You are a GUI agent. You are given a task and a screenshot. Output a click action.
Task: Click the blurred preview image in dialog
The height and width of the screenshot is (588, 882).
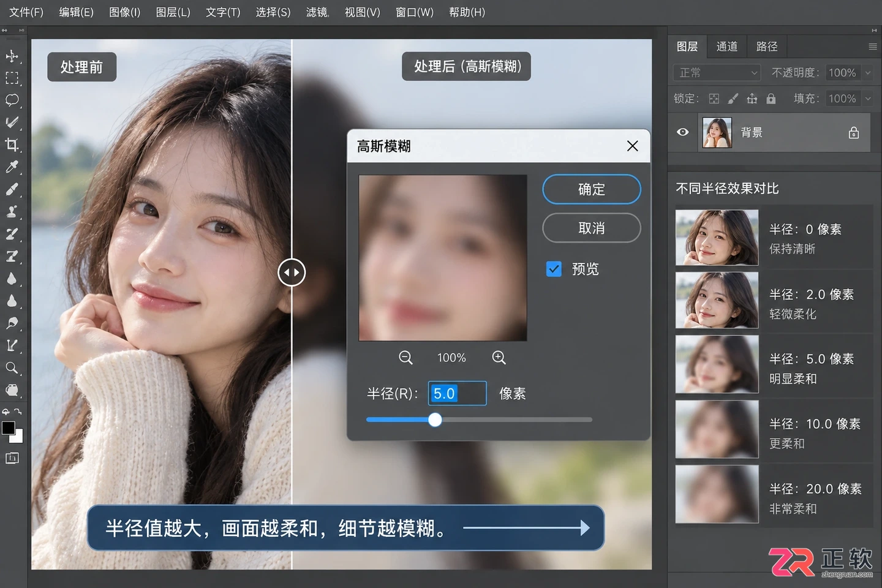(x=443, y=258)
